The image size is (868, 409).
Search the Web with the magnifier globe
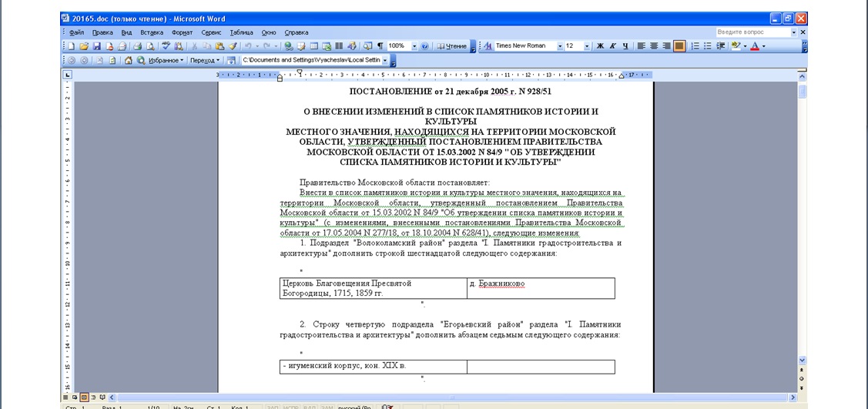click(x=141, y=60)
